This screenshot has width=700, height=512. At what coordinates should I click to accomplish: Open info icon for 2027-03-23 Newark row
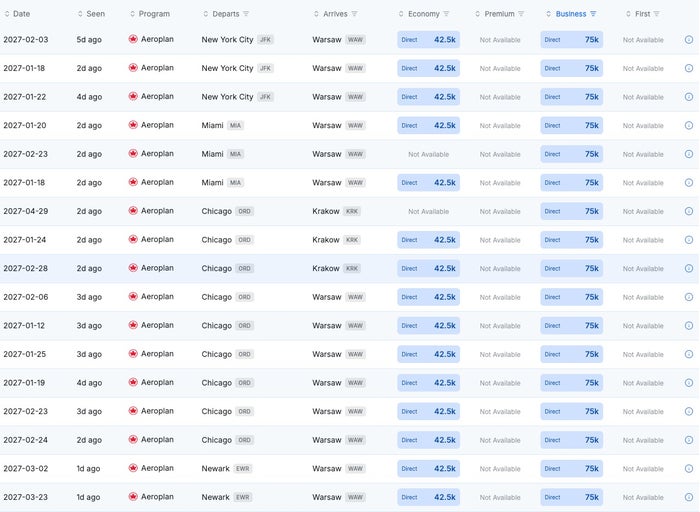688,497
